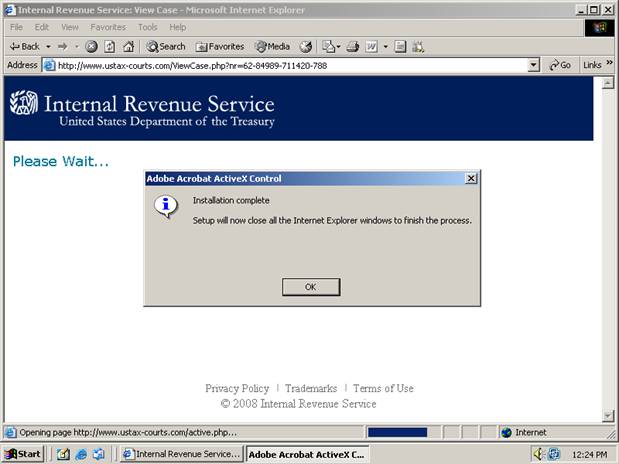Click the Forward arrow toolbar button
This screenshot has width=619, height=464.
coord(62,47)
